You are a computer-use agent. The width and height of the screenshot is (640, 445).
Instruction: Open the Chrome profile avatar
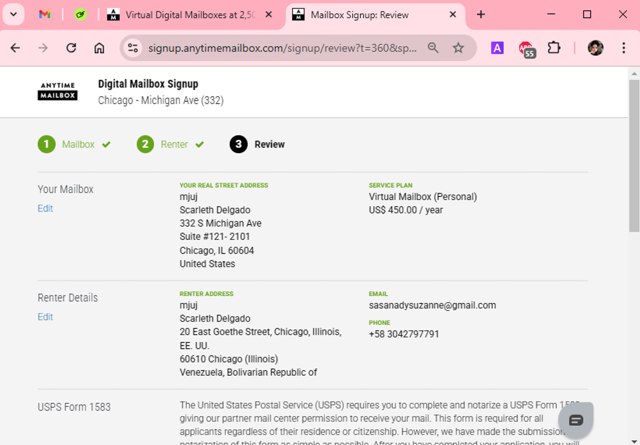[x=596, y=48]
